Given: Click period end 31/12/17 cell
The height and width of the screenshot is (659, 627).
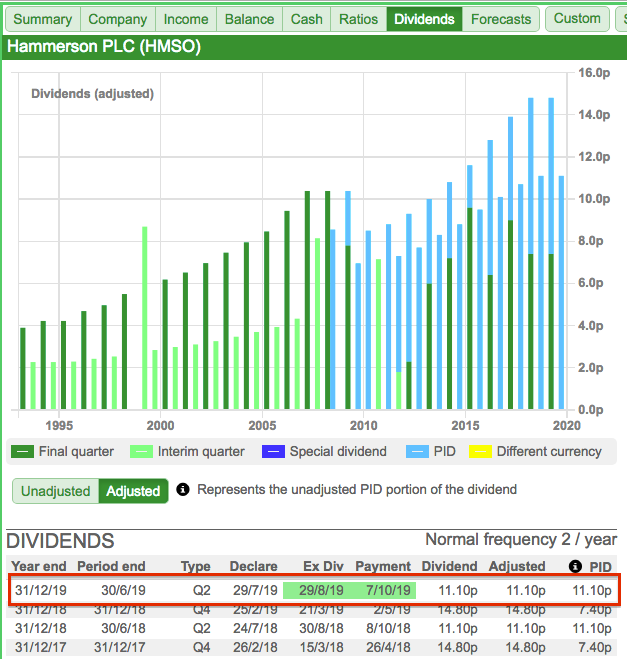Looking at the screenshot, I should click(x=119, y=647).
